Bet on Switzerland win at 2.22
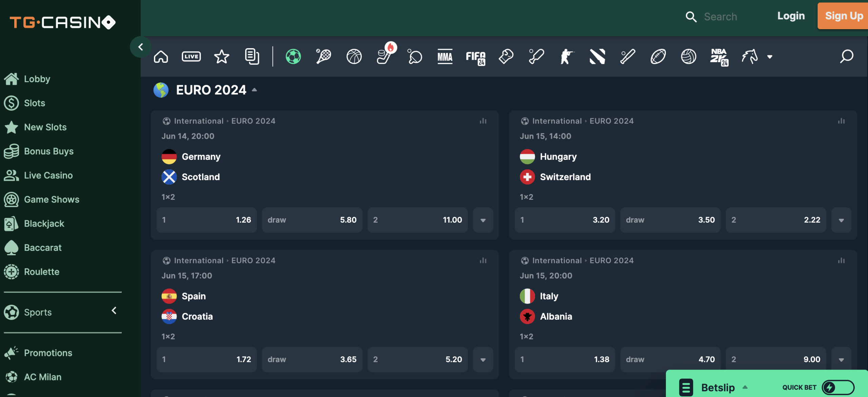This screenshot has width=868, height=397. click(x=776, y=220)
